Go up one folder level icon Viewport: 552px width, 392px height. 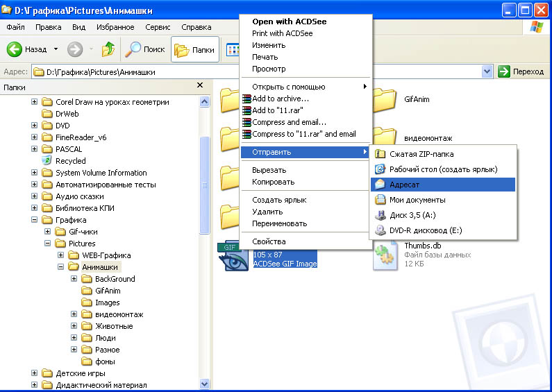point(108,49)
